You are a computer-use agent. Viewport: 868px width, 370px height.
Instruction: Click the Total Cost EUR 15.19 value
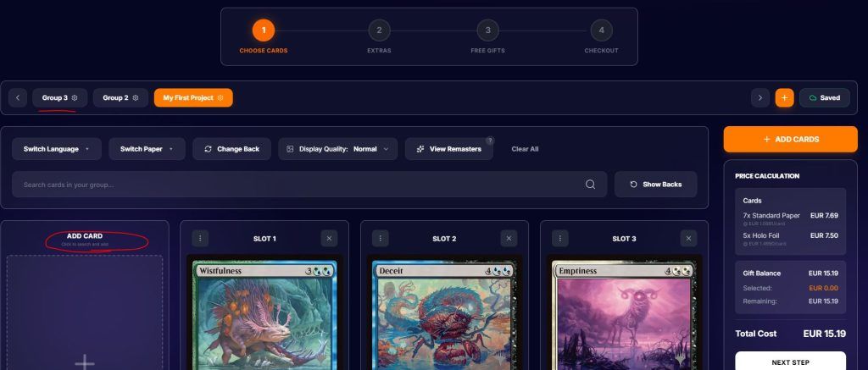click(x=824, y=334)
